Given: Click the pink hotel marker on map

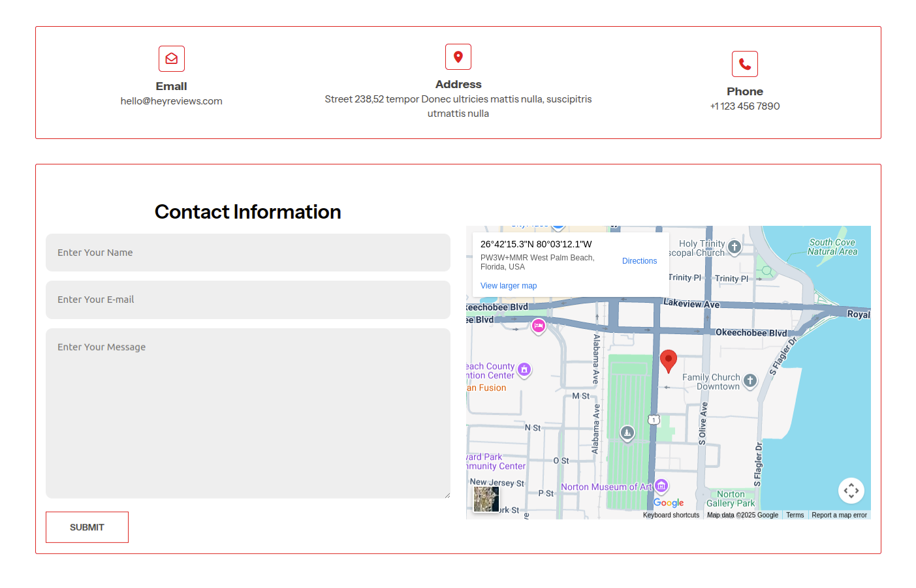Looking at the screenshot, I should tap(538, 326).
